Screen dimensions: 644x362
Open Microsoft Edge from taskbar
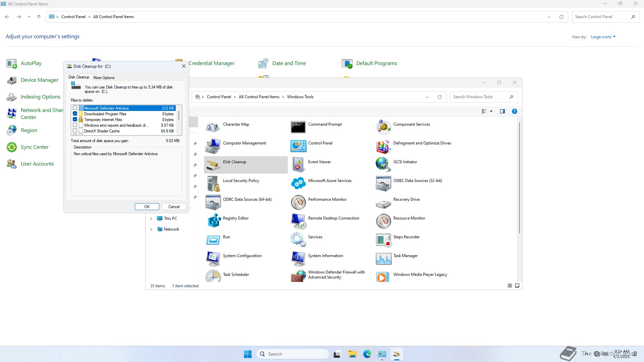tap(367, 354)
